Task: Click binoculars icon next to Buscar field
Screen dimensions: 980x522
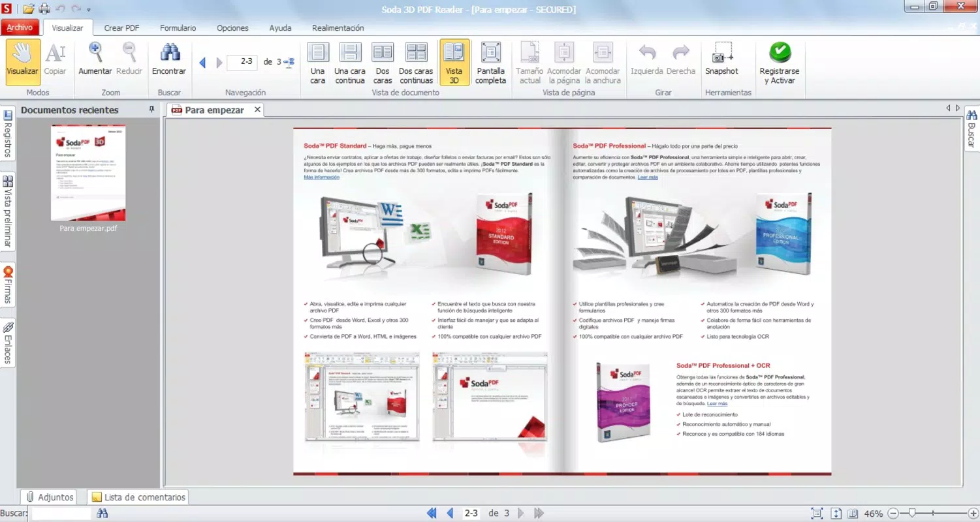Action: click(103, 514)
